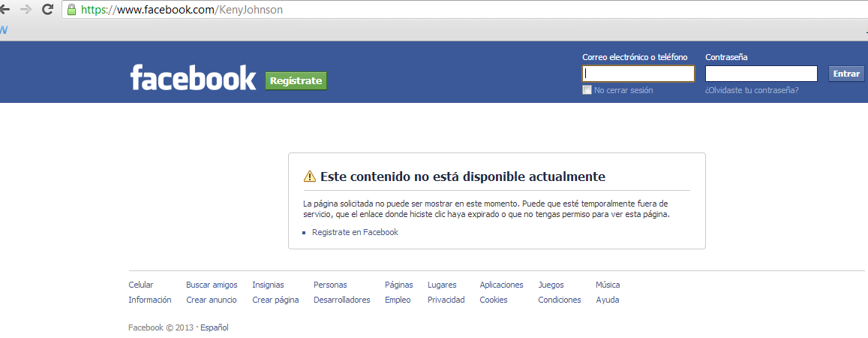Open the Páginas footer link
Viewport: 868px width, 338px height.
(398, 285)
